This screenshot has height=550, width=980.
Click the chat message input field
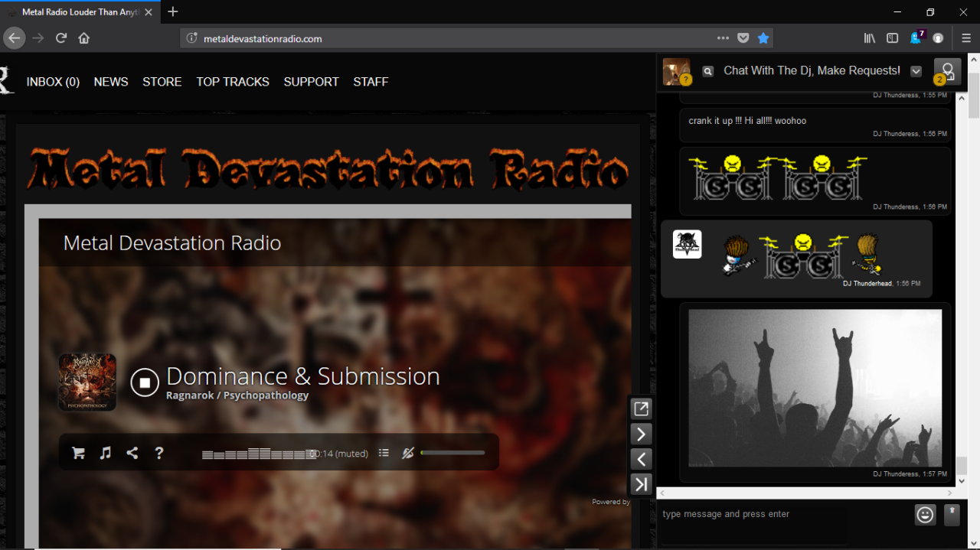(781, 514)
